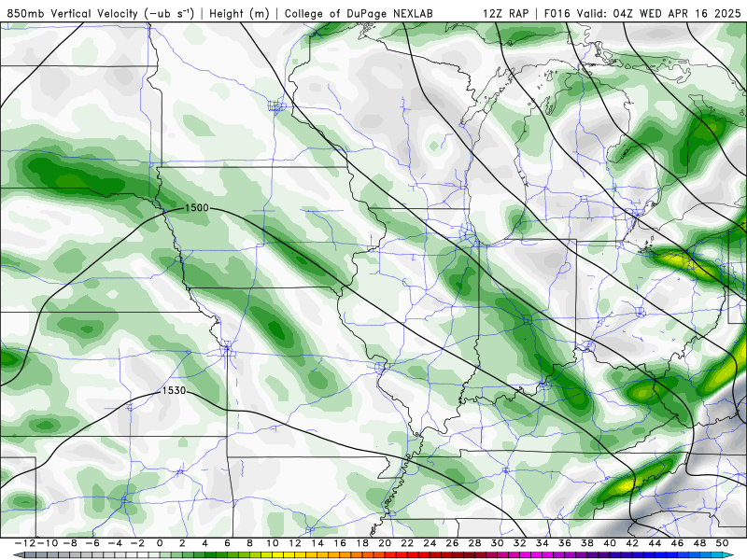The width and height of the screenshot is (747, 560).
Task: Click the '14' color scale label
Action: coord(317,543)
